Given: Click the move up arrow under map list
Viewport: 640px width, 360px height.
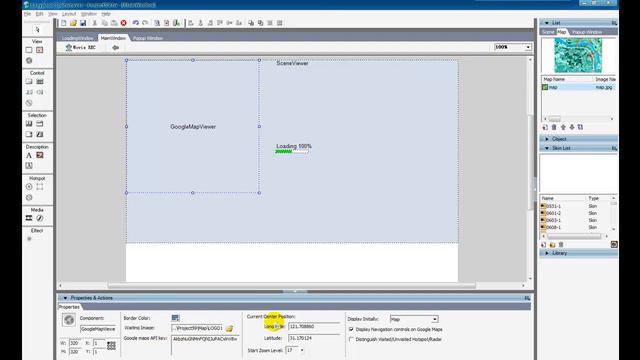Looking at the screenshot, I should [563, 128].
